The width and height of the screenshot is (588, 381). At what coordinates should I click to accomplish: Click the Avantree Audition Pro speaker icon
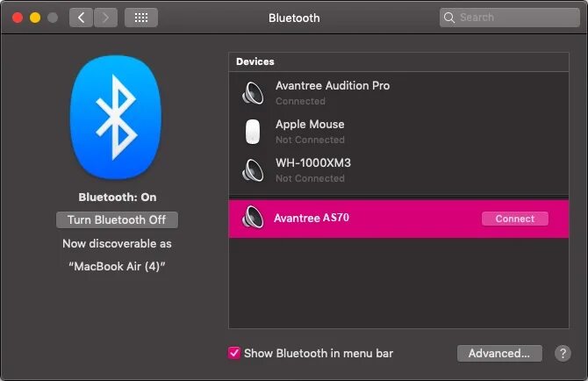[253, 93]
